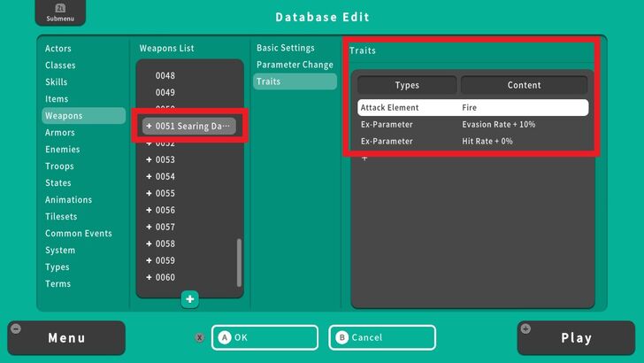Expand weapon entry 0060
This screenshot has width=644, height=363.
(149, 278)
